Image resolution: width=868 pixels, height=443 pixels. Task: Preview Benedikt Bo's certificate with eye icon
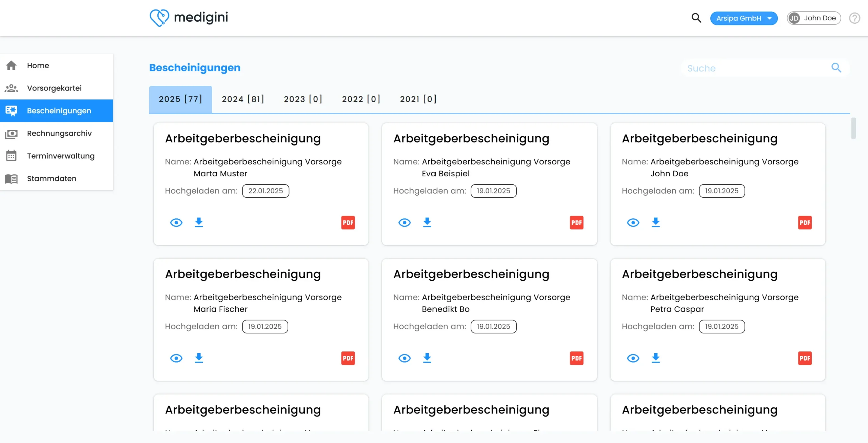(405, 358)
